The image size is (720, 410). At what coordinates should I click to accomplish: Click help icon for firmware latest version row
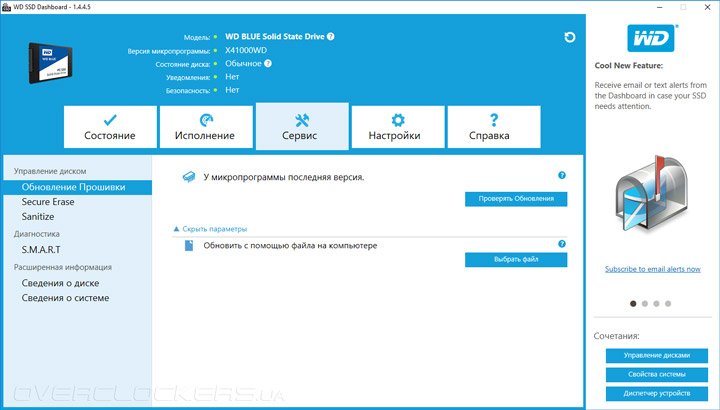point(562,175)
